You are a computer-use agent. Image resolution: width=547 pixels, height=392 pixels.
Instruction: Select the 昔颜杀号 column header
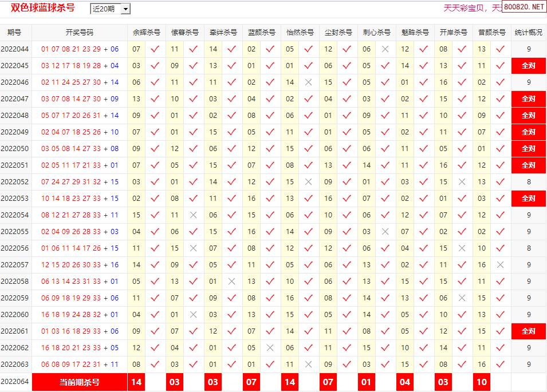coord(492,33)
